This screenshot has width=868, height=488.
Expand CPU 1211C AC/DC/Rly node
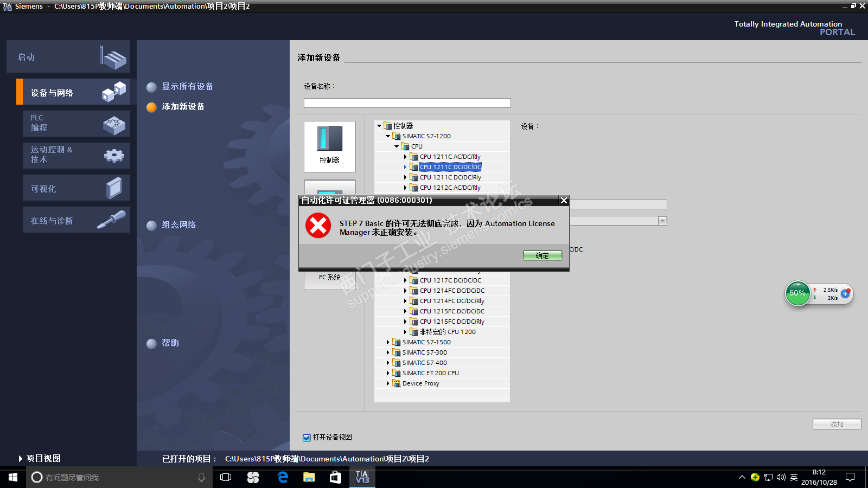(x=405, y=157)
